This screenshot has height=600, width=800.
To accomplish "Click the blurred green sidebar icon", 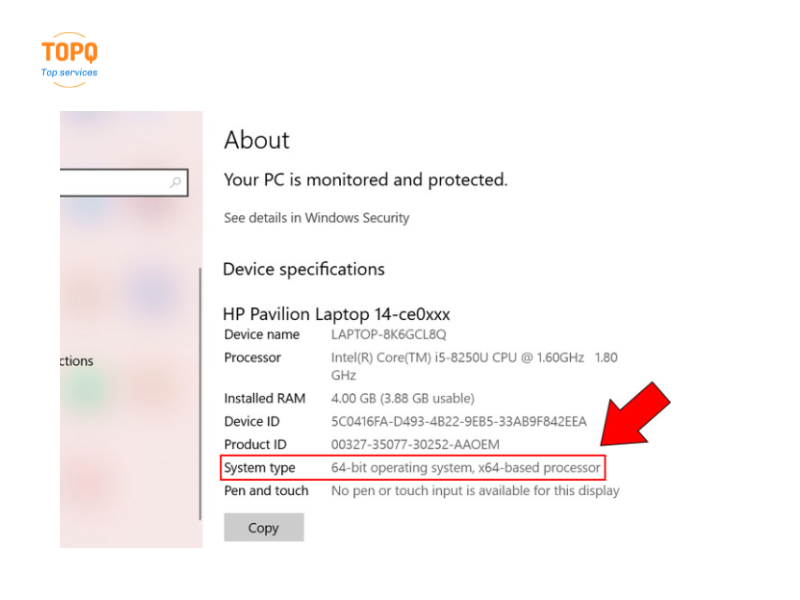I will 86,391.
